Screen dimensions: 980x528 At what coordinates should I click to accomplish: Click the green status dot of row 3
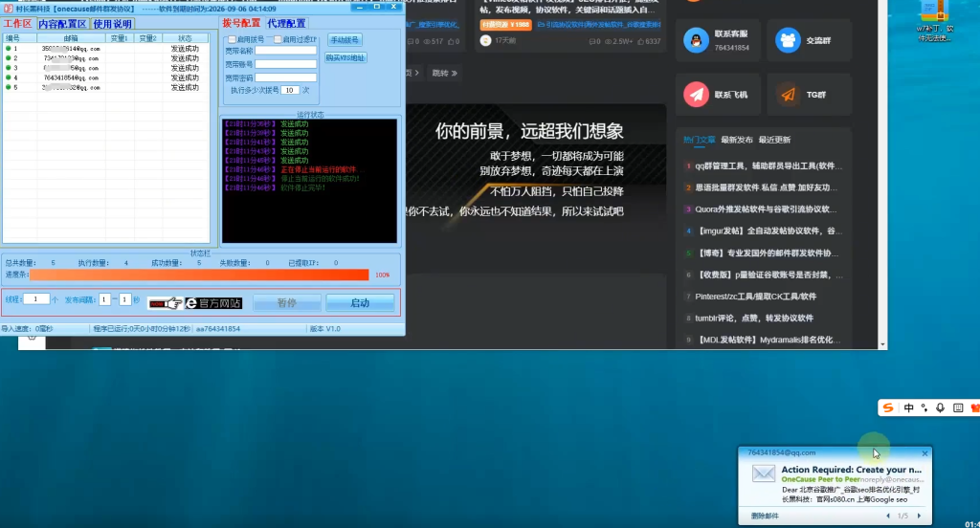[x=8, y=68]
